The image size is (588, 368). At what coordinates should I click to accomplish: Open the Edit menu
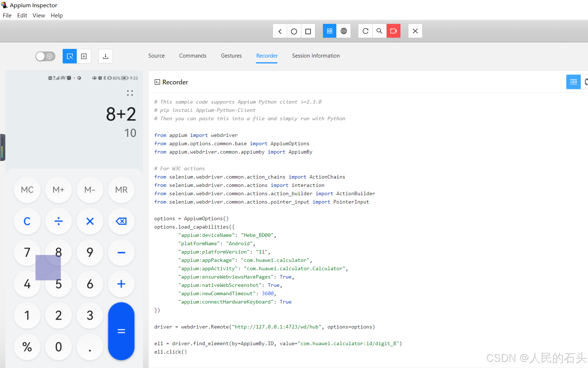[x=22, y=15]
